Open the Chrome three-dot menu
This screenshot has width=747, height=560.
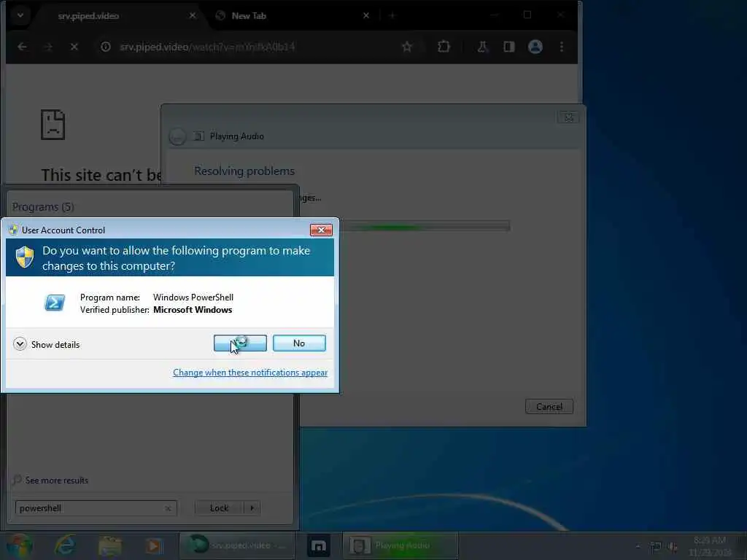(x=562, y=47)
